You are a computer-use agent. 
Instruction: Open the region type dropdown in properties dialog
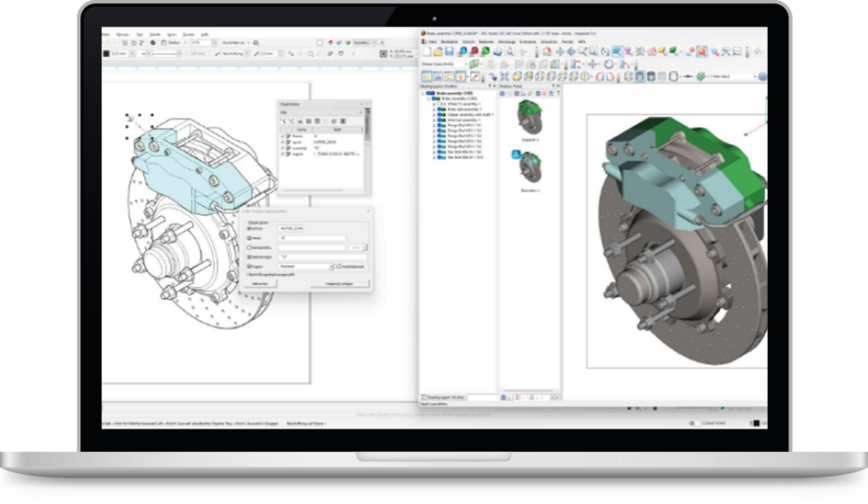coord(331,266)
